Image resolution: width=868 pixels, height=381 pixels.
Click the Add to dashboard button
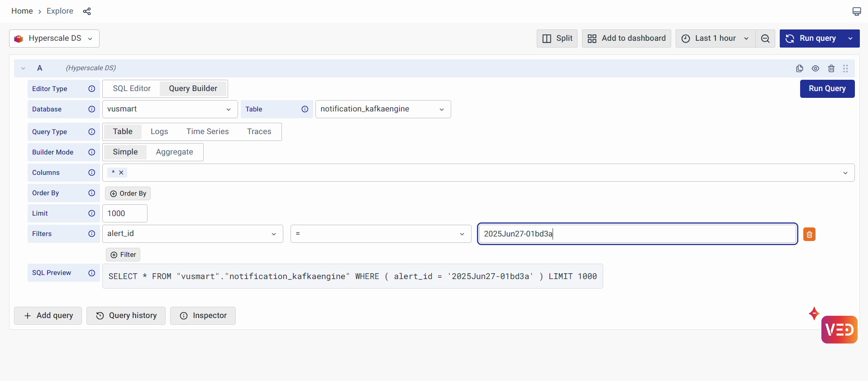click(626, 39)
